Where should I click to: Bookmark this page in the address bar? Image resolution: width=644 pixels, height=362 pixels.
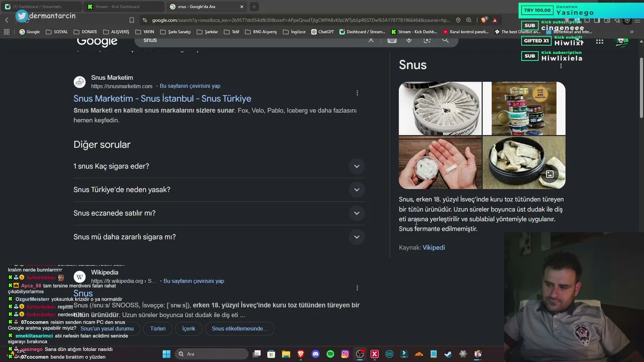coord(132,20)
